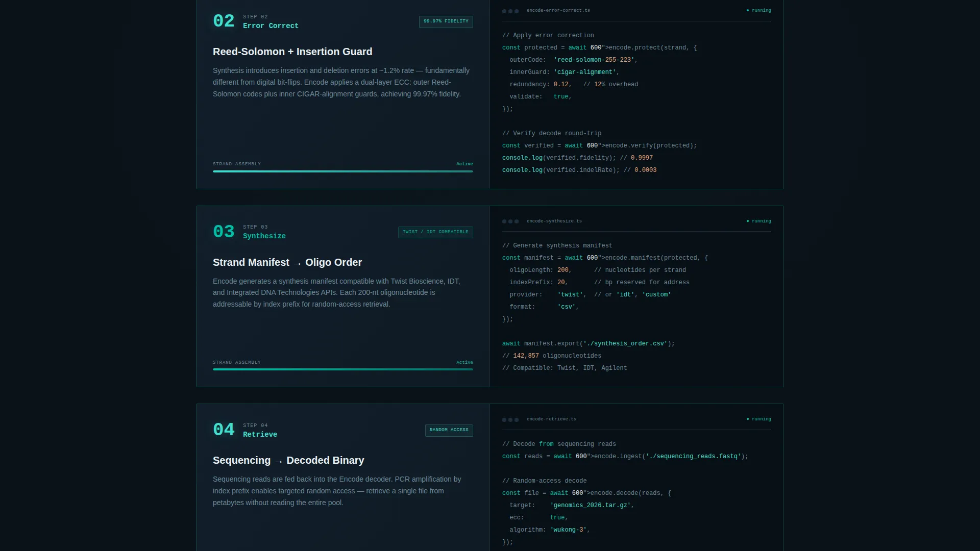Click the TWIST / IDT COMPATIBLE badge
The height and width of the screenshot is (551, 980).
(x=435, y=232)
